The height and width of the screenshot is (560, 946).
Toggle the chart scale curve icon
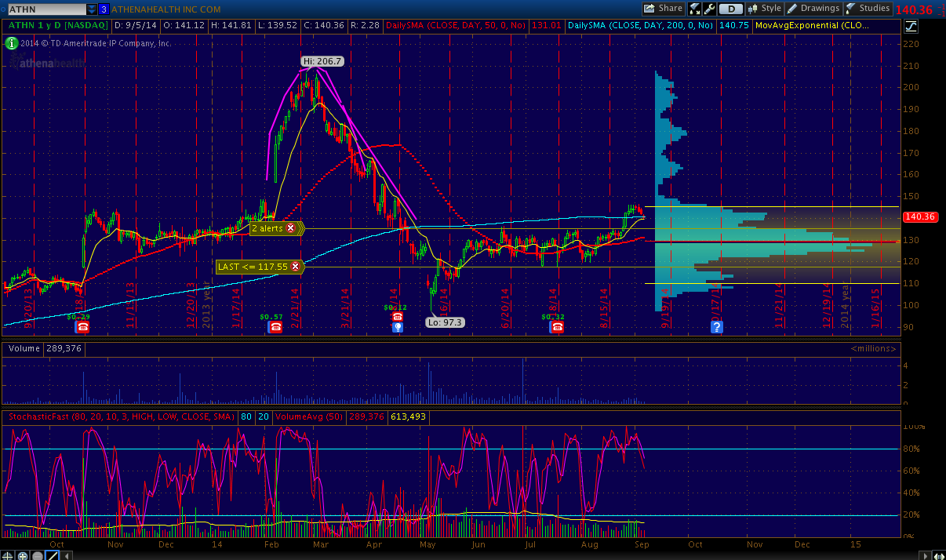click(911, 25)
